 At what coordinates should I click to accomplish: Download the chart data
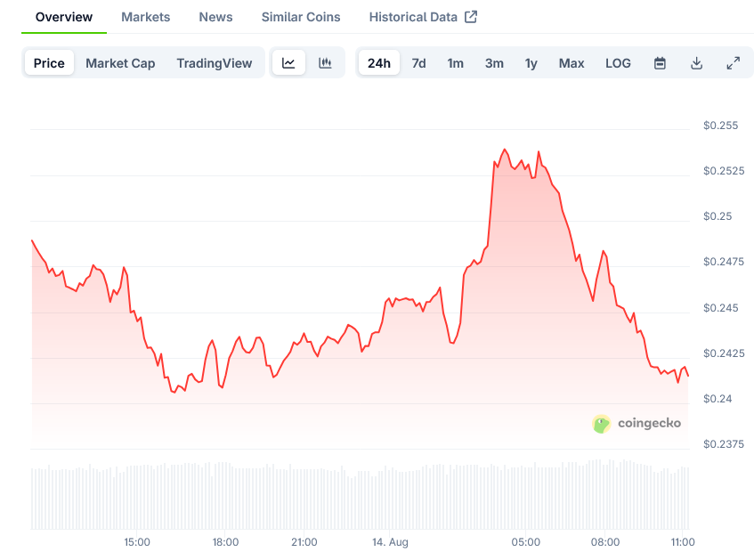(696, 63)
